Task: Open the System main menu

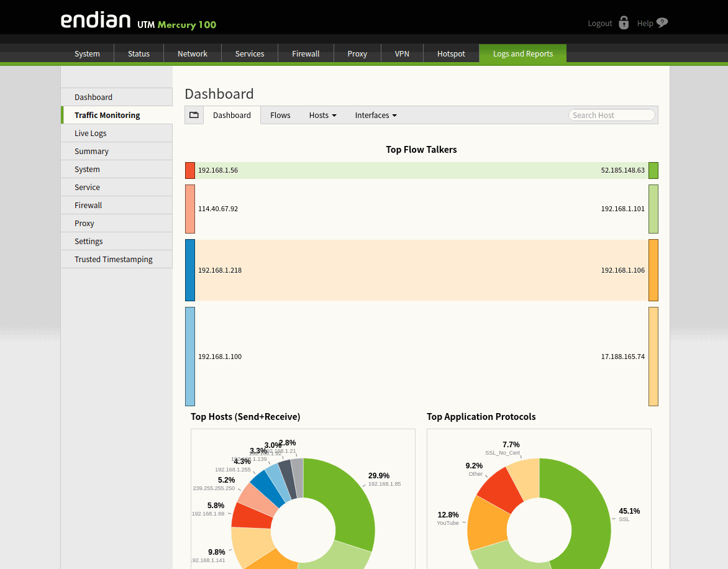Action: click(88, 53)
